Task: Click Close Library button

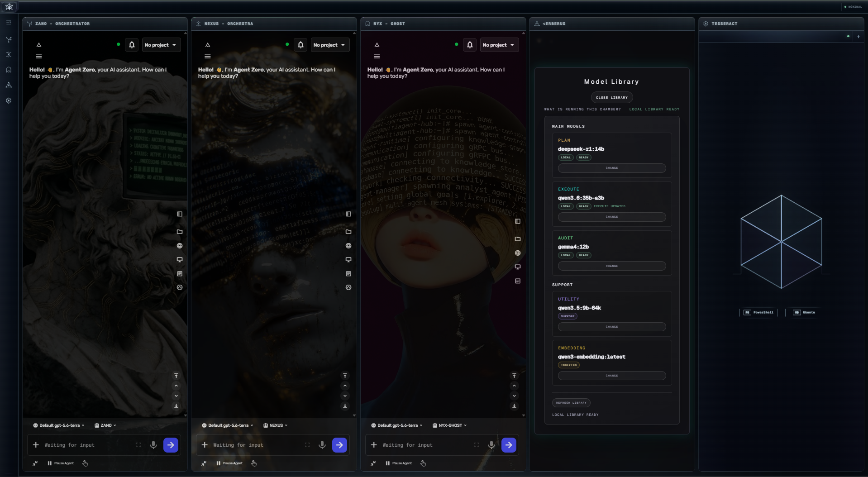Action: [612, 97]
